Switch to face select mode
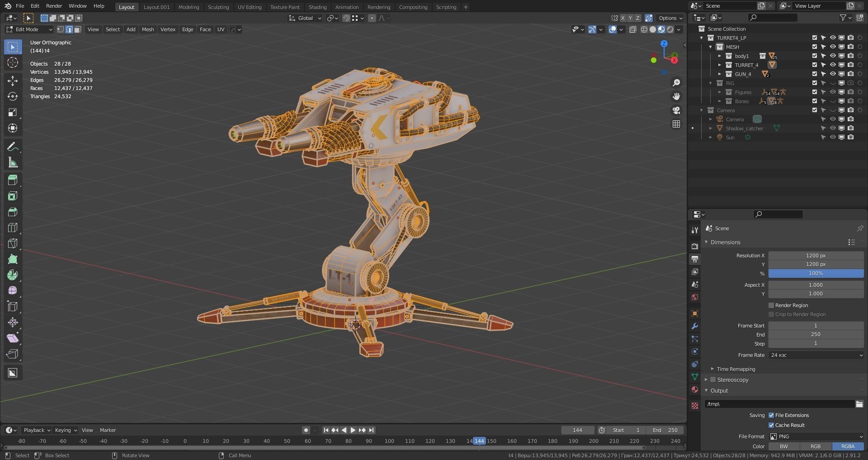Image resolution: width=868 pixels, height=460 pixels. [x=78, y=29]
